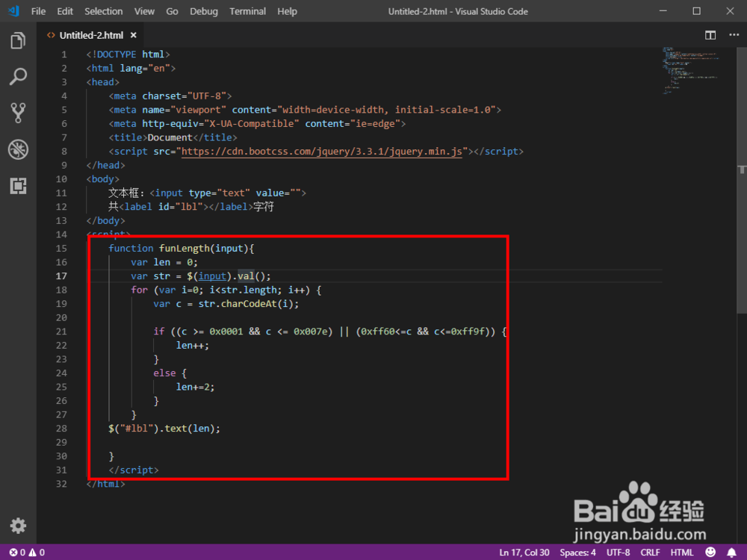Change file encoding UTF-8
The width and height of the screenshot is (747, 560).
click(618, 553)
